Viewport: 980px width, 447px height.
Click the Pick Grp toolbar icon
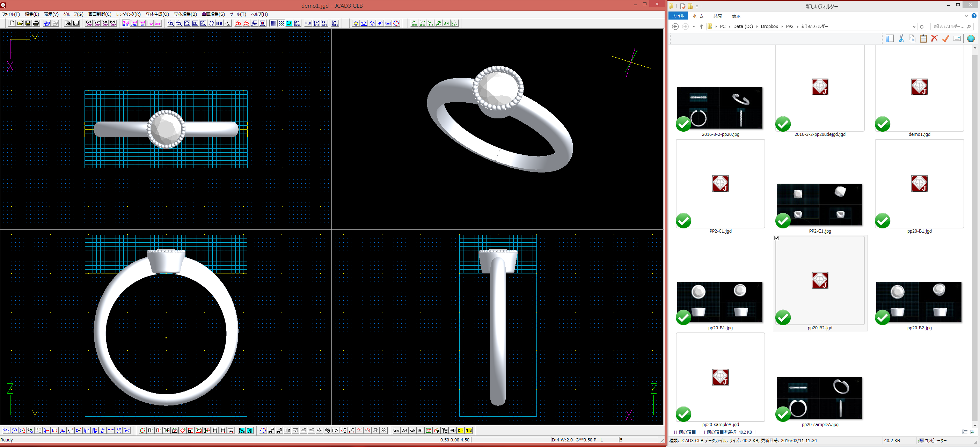(x=113, y=23)
